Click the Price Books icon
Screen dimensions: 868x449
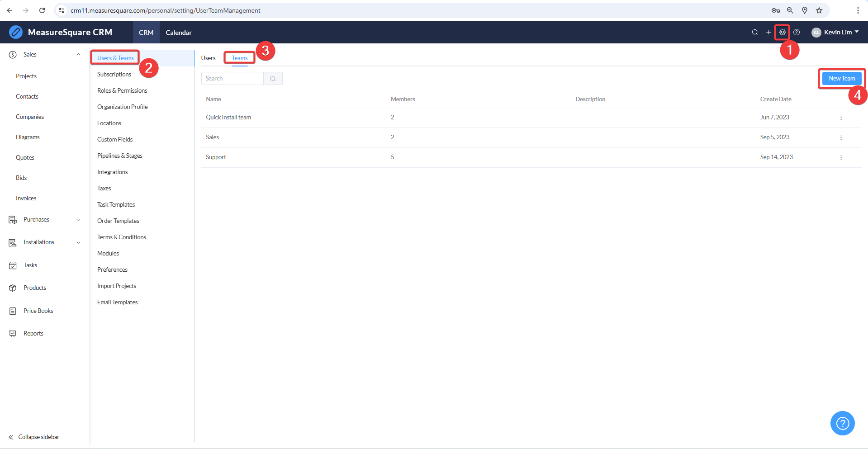tap(13, 311)
